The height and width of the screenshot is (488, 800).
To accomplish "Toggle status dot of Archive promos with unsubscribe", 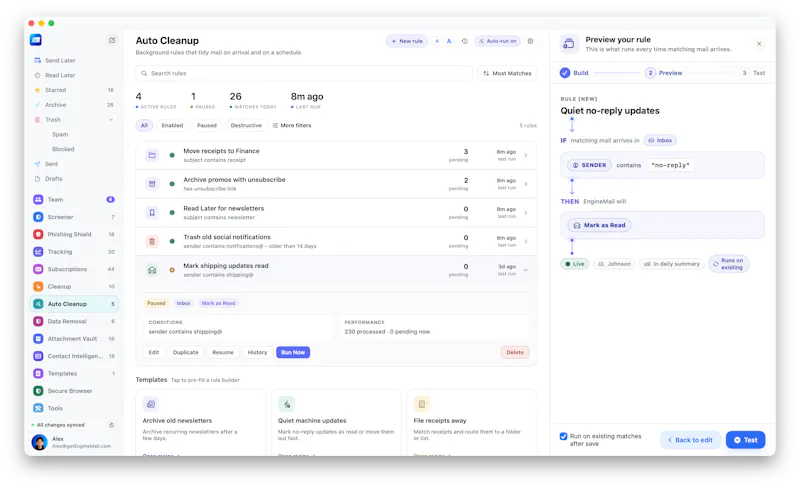I will (x=172, y=183).
